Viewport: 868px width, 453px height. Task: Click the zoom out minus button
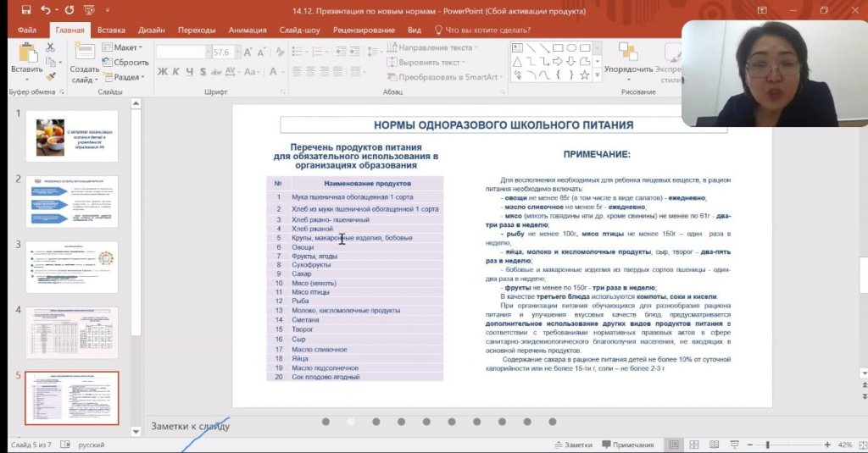(750, 445)
